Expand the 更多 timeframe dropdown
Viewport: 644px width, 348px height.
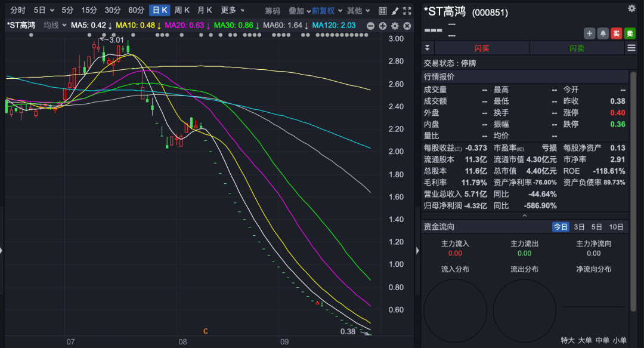(232, 11)
